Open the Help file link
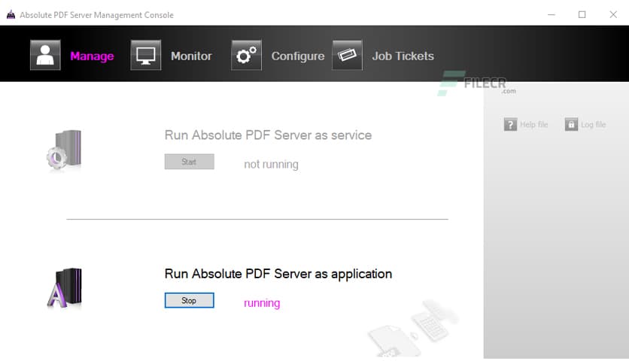The width and height of the screenshot is (629, 364). pos(534,124)
